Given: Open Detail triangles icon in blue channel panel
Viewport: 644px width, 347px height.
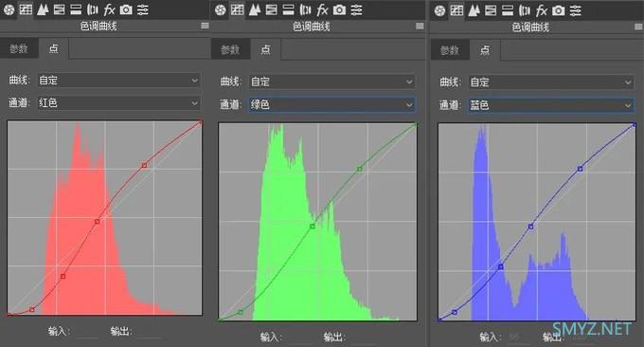Looking at the screenshot, I should coord(474,9).
